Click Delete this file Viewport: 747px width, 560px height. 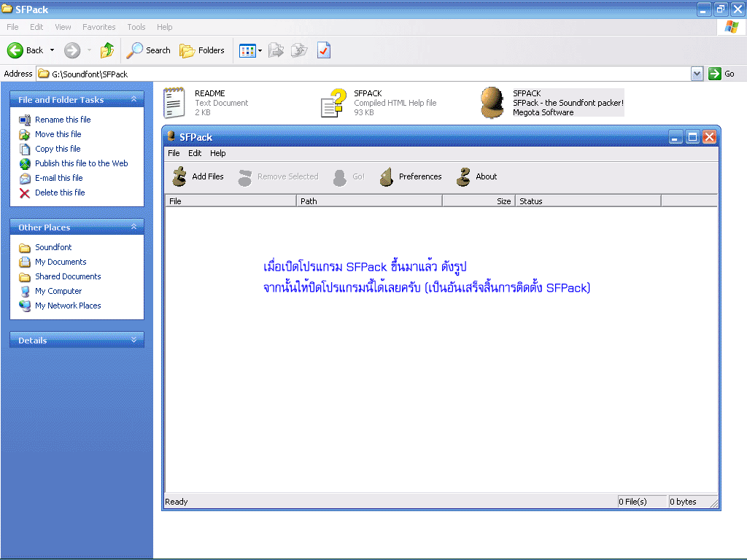point(60,192)
